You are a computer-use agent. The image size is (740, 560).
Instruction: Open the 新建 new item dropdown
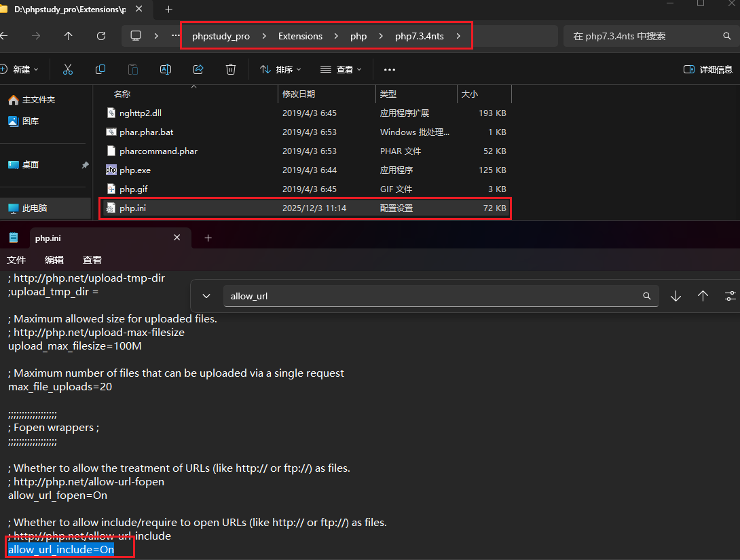[20, 69]
